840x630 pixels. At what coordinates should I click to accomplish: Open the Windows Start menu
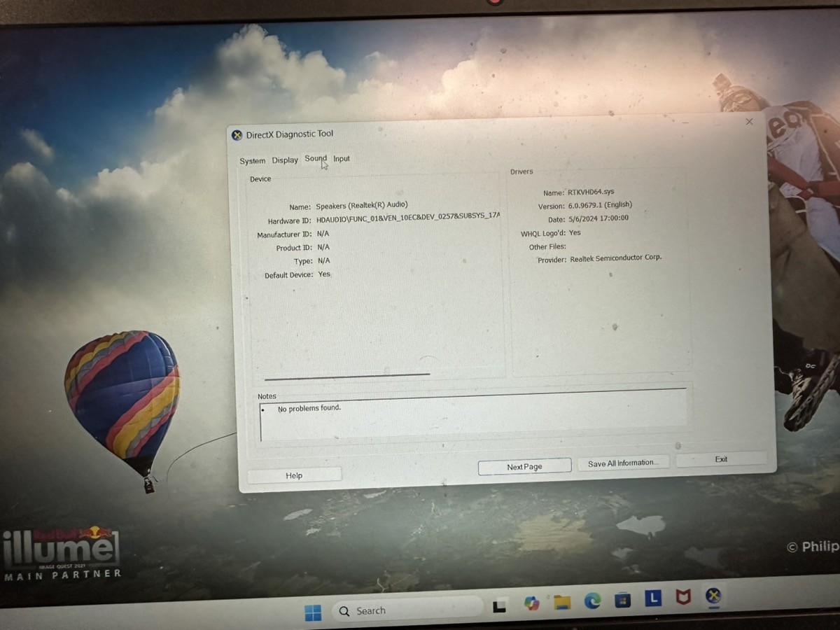(x=313, y=612)
